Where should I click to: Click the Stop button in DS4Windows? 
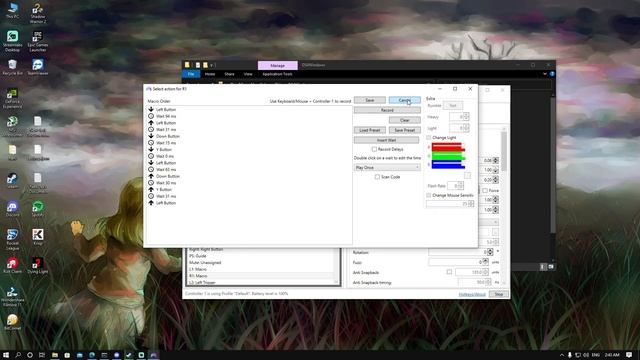(x=499, y=294)
